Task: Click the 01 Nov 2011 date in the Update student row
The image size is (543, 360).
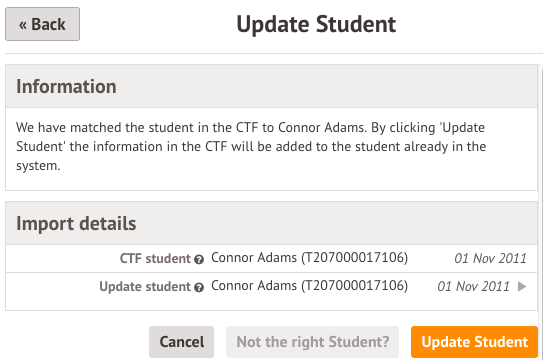Action: click(473, 287)
